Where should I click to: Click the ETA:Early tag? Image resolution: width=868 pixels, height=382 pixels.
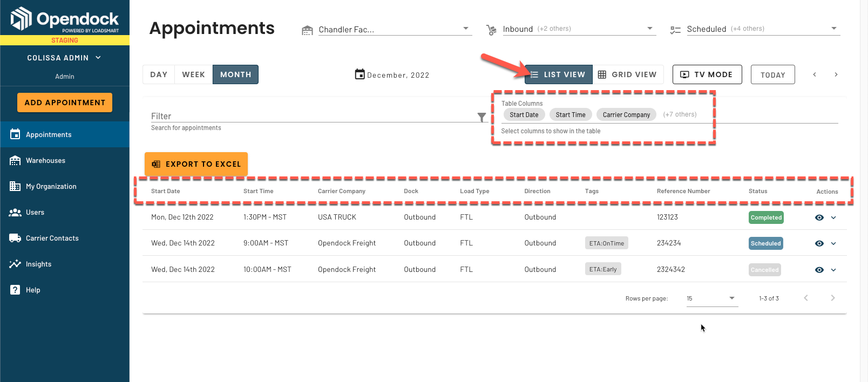click(x=603, y=269)
